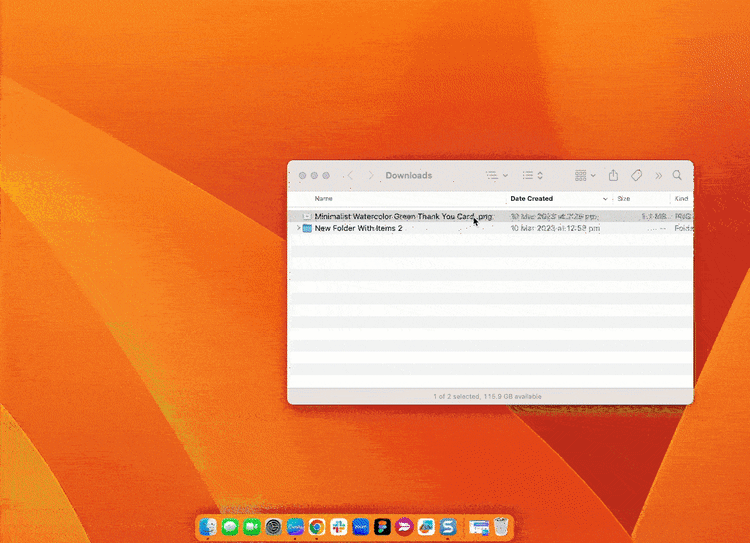Click the Share icon in Finder toolbar
The height and width of the screenshot is (543, 750).
[x=613, y=176]
